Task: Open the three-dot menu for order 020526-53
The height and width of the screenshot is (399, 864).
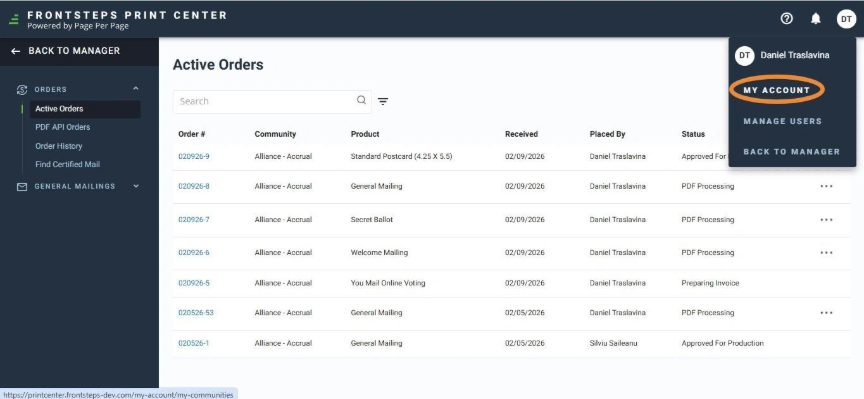Action: pyautogui.click(x=826, y=312)
